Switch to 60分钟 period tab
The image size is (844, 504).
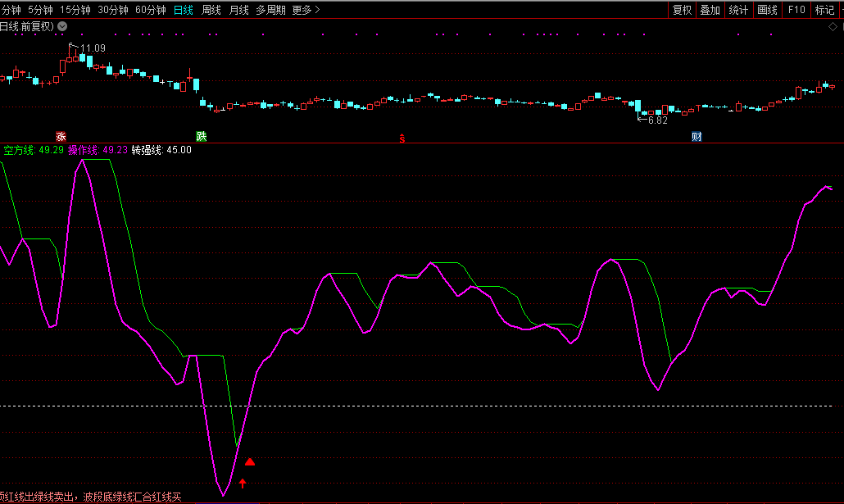[150, 10]
